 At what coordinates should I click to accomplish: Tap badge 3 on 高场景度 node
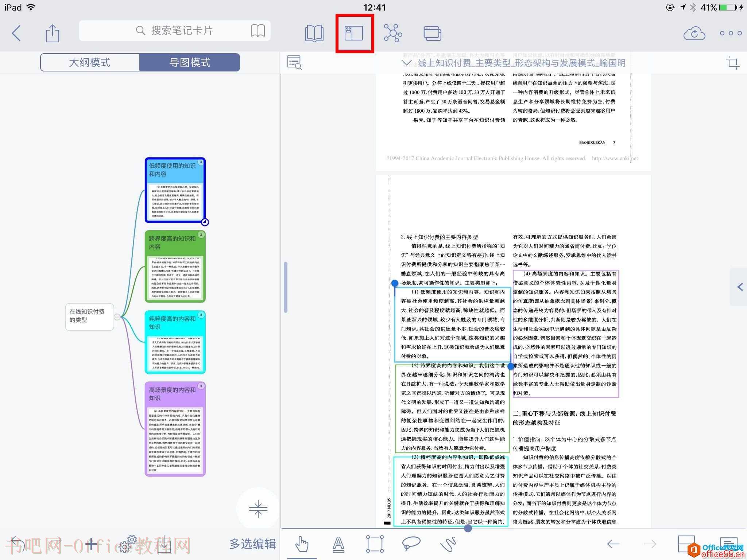tap(201, 386)
